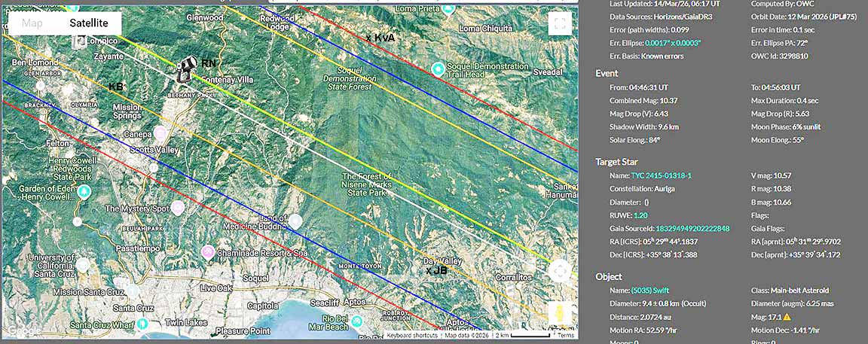Click the RUWE 1.20 value link
The image size is (868, 344).
(x=640, y=215)
